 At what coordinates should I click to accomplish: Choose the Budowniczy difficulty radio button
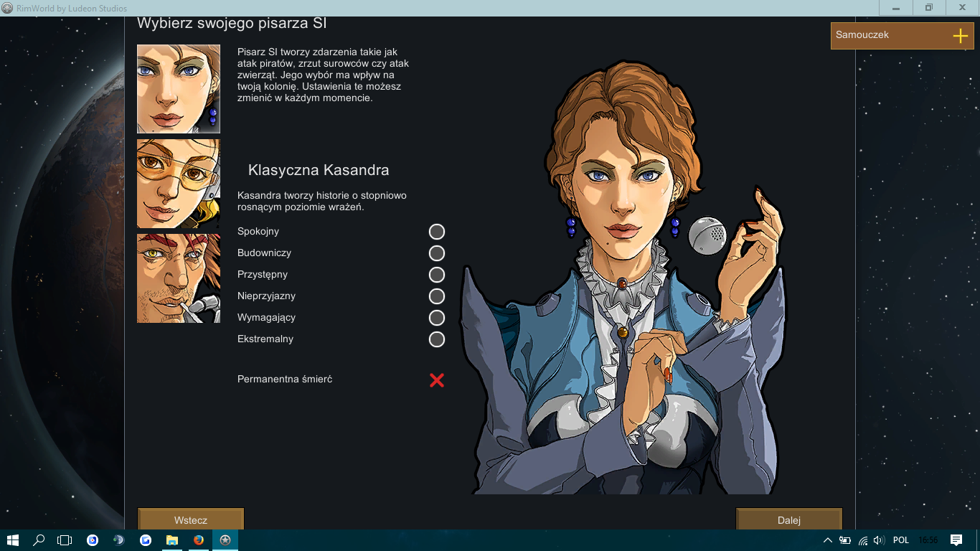pos(437,253)
